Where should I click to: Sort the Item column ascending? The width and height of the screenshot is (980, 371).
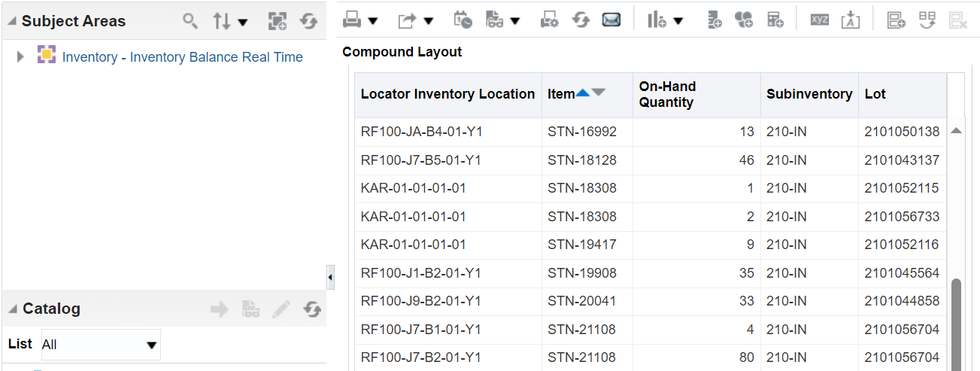coord(583,93)
